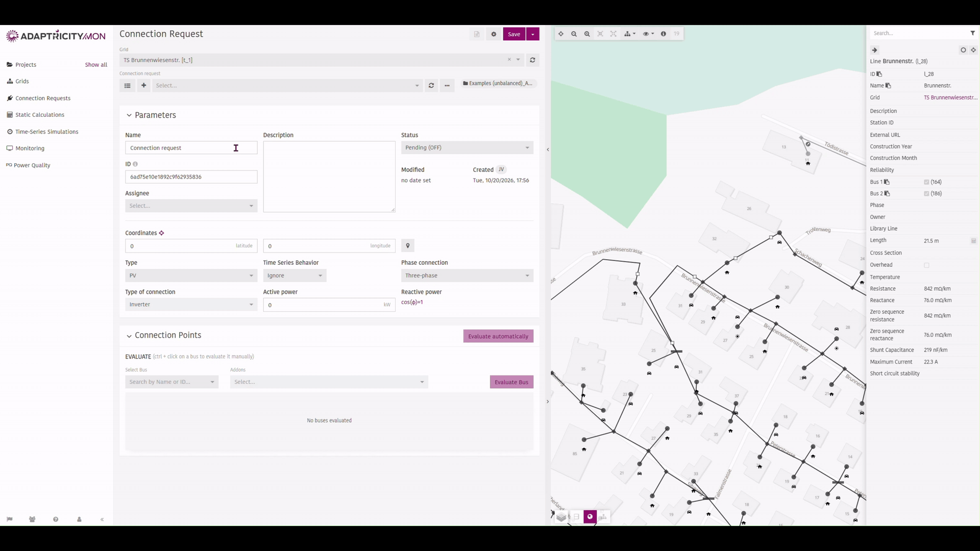Viewport: 980px width, 551px height.
Task: Switch to geographic globe map view
Action: [x=590, y=517]
